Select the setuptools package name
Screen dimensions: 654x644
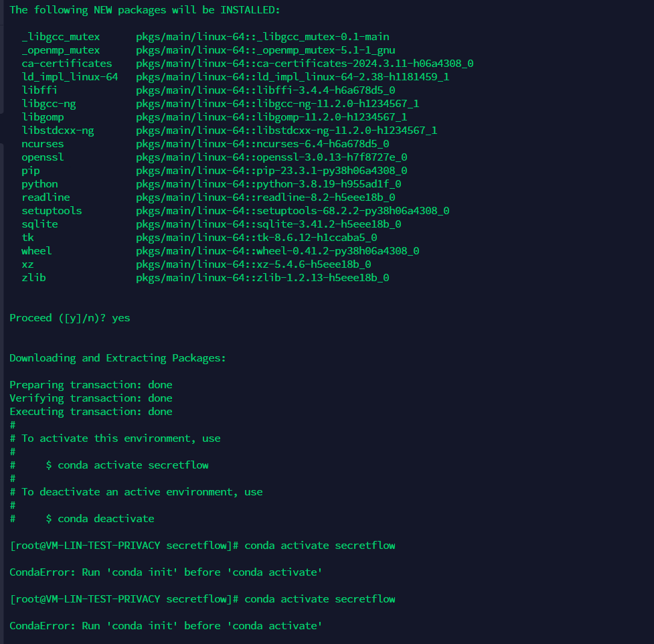click(52, 211)
